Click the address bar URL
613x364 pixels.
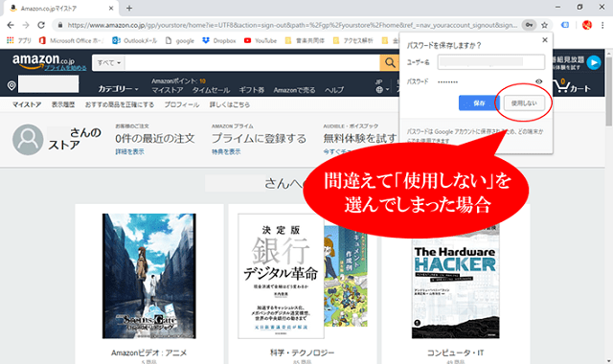[x=292, y=25]
